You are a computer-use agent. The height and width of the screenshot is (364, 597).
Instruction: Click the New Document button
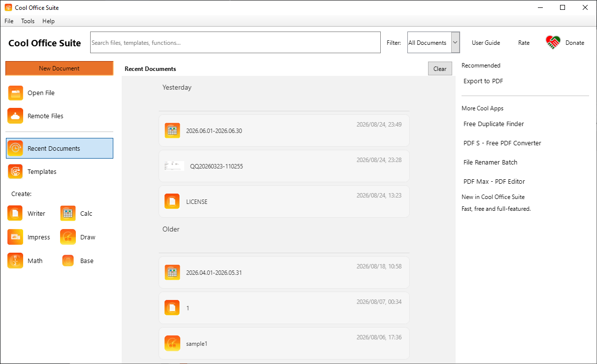pyautogui.click(x=59, y=68)
